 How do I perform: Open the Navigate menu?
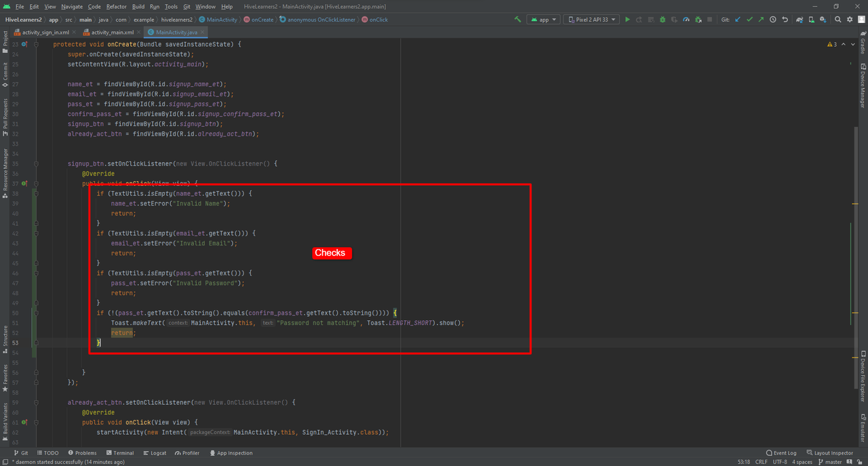[72, 6]
